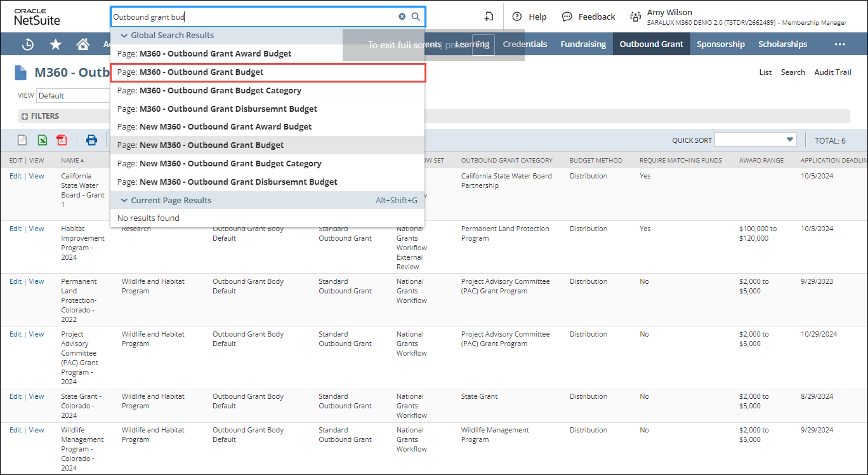Image resolution: width=868 pixels, height=475 pixels.
Task: Print the grant list
Action: click(91, 140)
